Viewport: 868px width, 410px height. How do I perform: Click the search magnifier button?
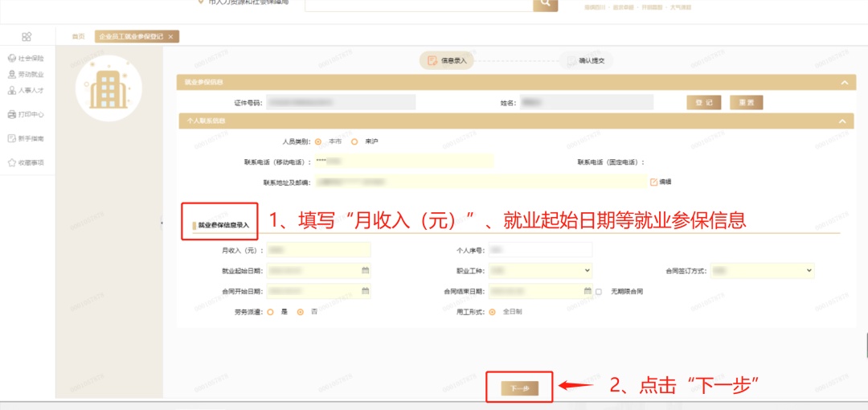click(545, 4)
